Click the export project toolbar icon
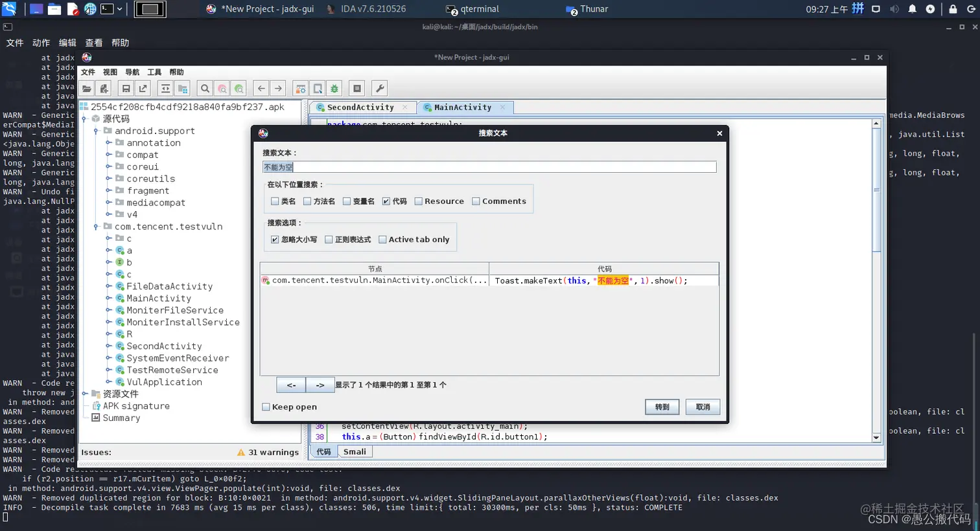The width and height of the screenshot is (980, 531). pyautogui.click(x=143, y=89)
